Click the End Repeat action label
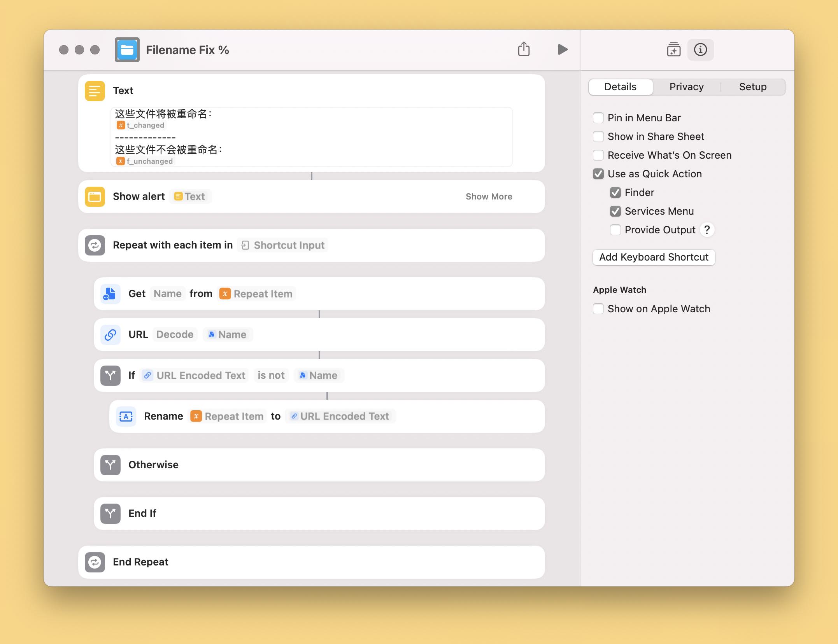This screenshot has width=838, height=644. click(x=140, y=562)
